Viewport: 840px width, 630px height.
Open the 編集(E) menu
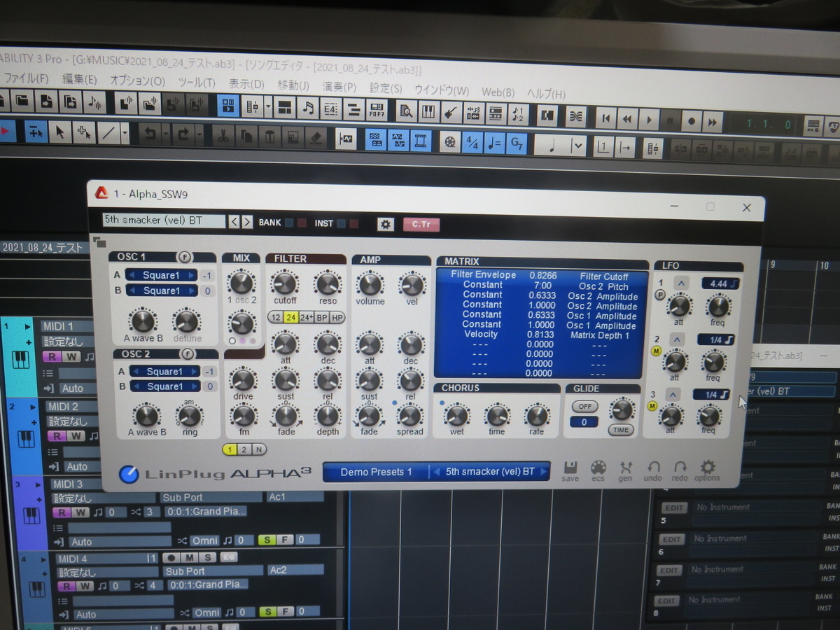pos(79,79)
